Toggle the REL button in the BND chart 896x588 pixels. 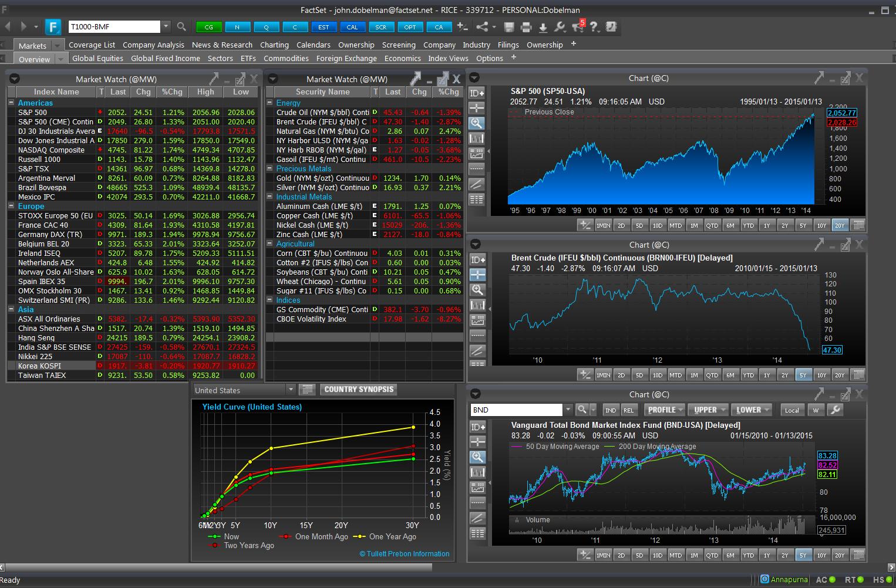(628, 410)
